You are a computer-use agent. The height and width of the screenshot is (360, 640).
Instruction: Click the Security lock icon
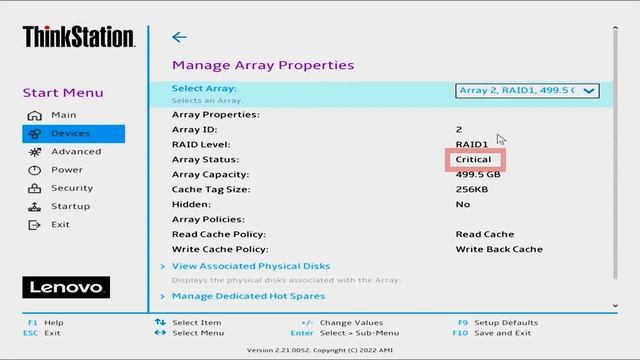[x=34, y=188]
